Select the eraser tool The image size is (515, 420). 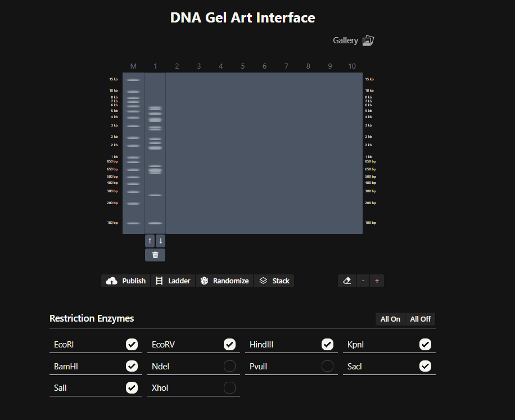tap(347, 281)
